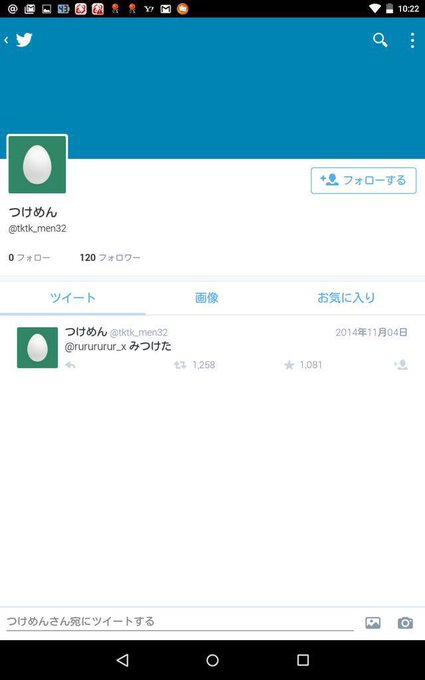Image resolution: width=425 pixels, height=680 pixels.
Task: Tap the フォローする follow button
Action: click(x=363, y=180)
